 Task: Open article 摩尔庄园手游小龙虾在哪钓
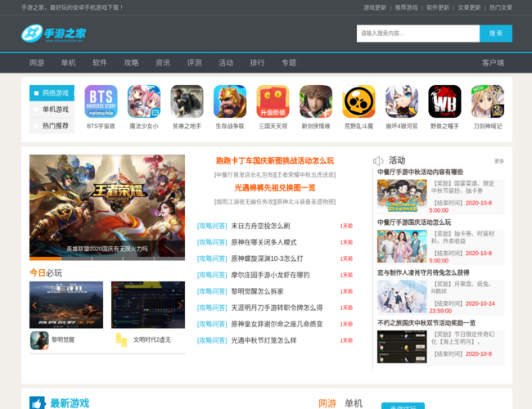pos(270,275)
